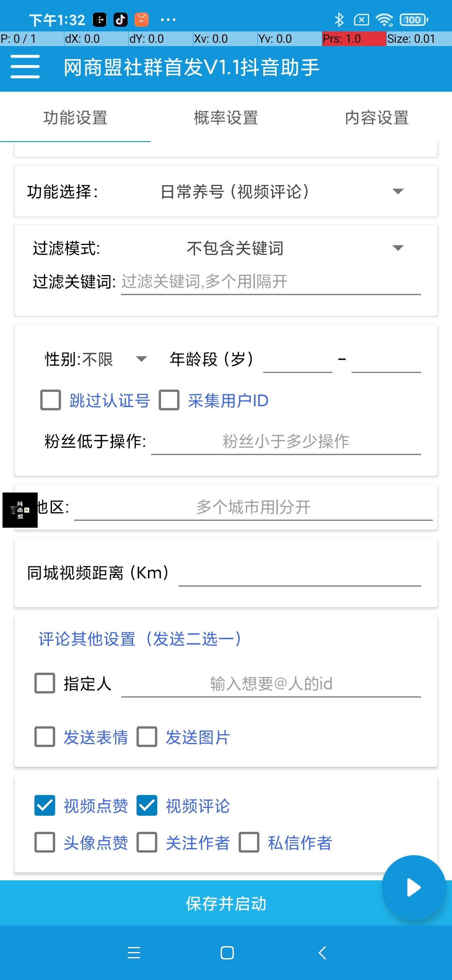The height and width of the screenshot is (980, 452).
Task: Check the 发送表情 option
Action: pos(45,737)
